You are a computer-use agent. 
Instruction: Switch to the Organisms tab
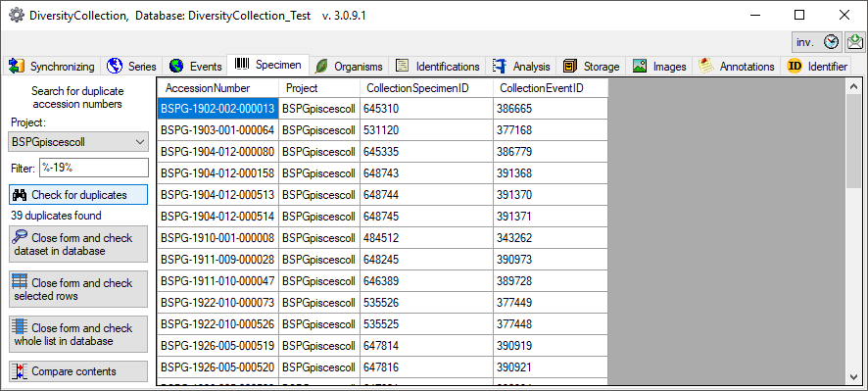[349, 67]
